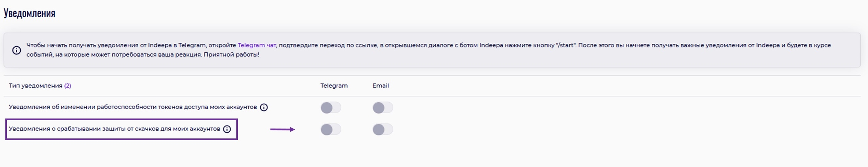This screenshot has height=167, width=868.
Task: Click the first "Indeera" mention in banner
Action: tap(160, 45)
